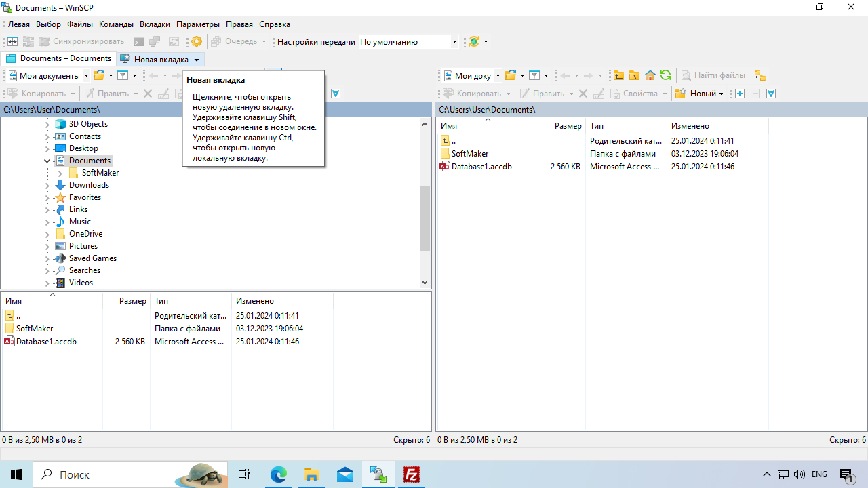Click the right status bar Скрыто: 6 label
The height and width of the screenshot is (488, 868).
click(x=847, y=440)
